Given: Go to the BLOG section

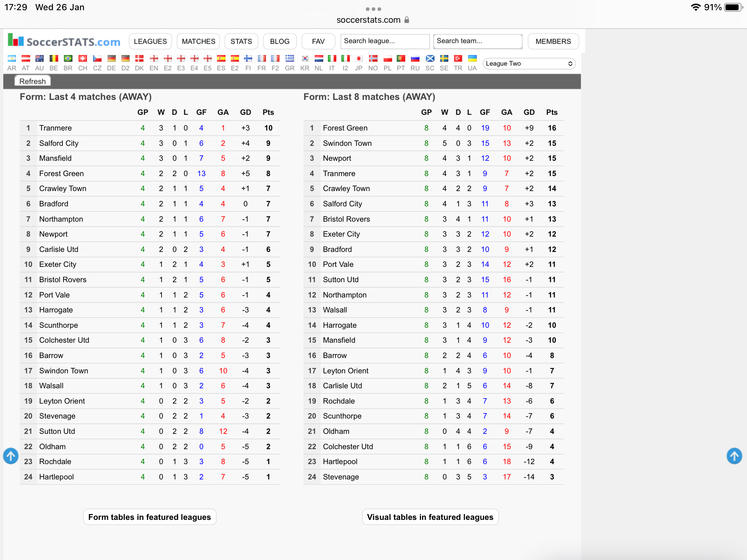Looking at the screenshot, I should point(280,41).
